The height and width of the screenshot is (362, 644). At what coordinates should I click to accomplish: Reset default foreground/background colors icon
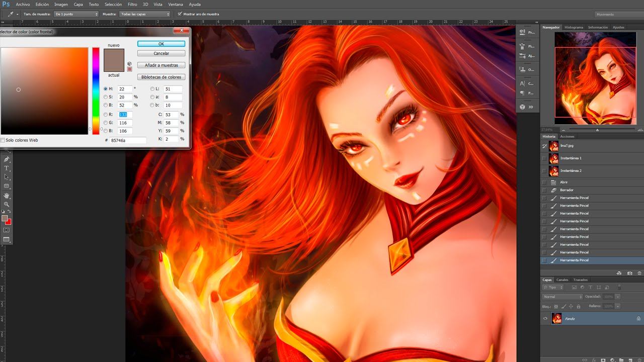(x=4, y=212)
